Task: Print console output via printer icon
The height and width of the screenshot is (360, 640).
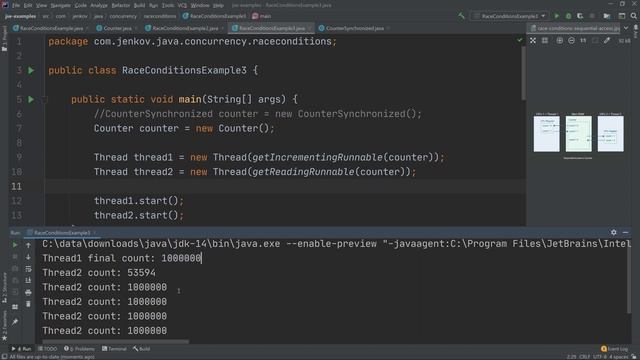Action: [x=28, y=292]
